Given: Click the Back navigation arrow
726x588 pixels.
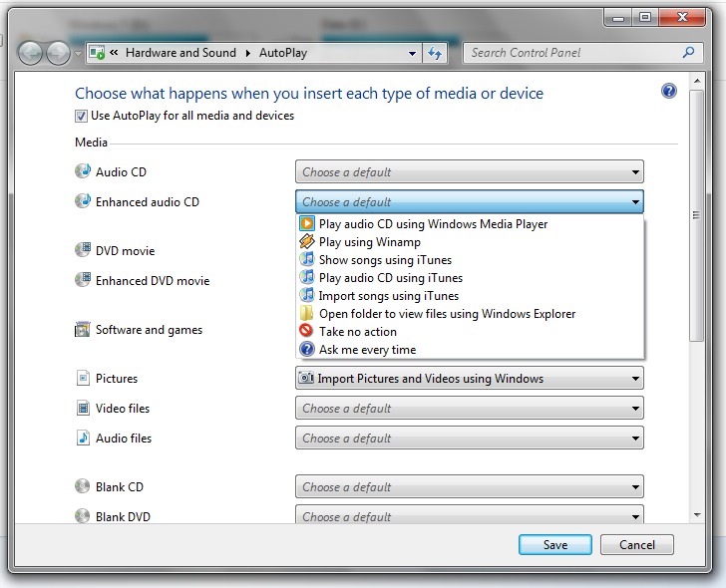Looking at the screenshot, I should [31, 53].
